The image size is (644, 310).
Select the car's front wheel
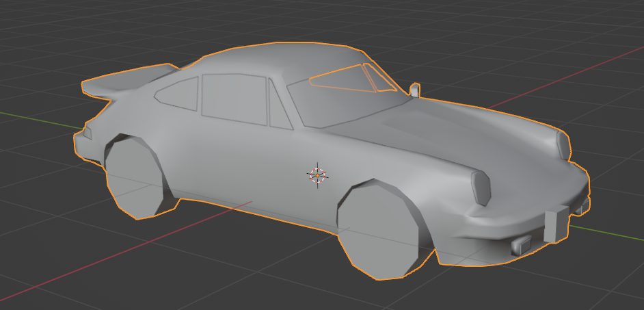pos(379,231)
